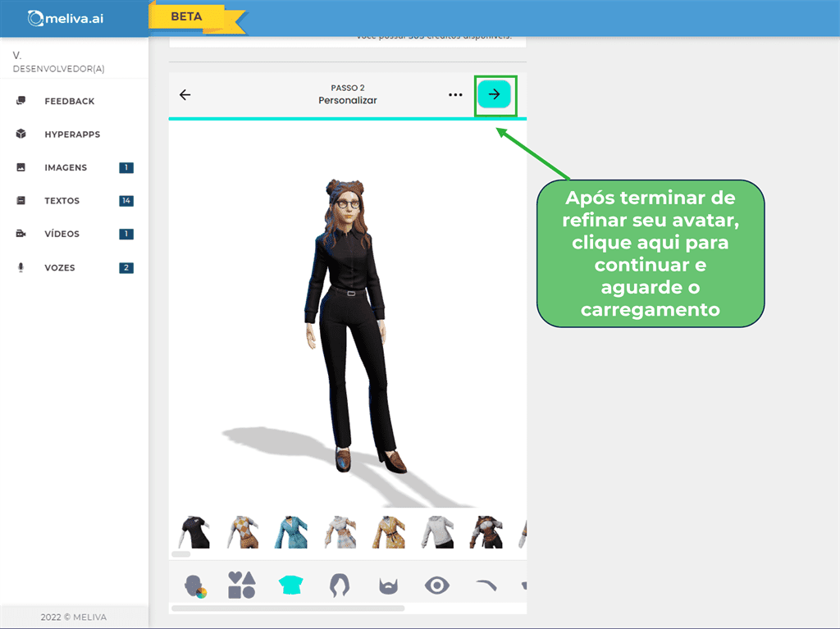Open the three-dots more options menu

tap(455, 95)
